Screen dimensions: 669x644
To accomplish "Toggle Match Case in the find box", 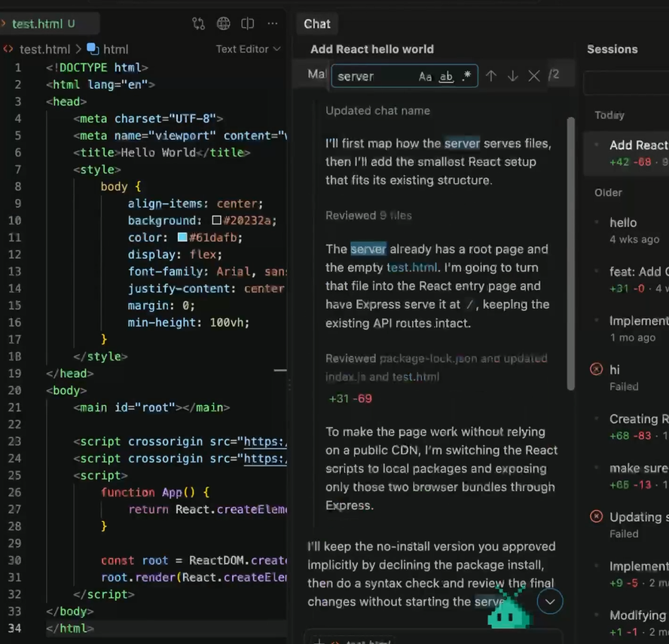I will click(425, 76).
